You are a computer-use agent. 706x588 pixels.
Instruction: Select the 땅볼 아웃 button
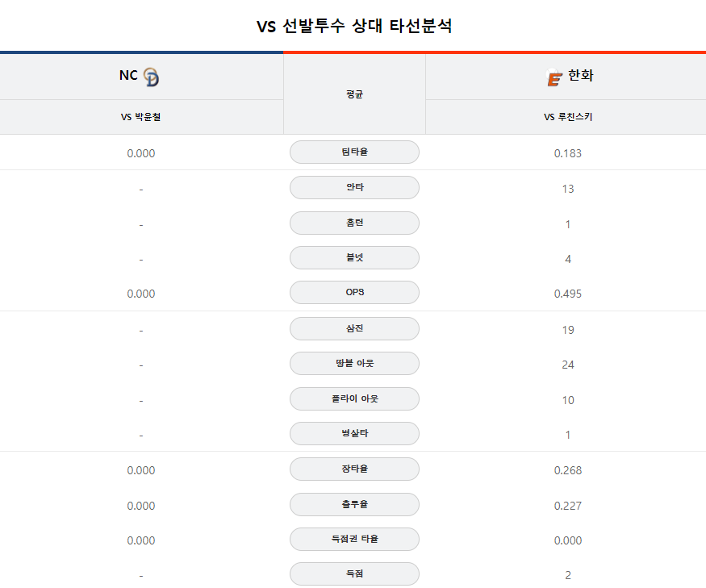(354, 363)
